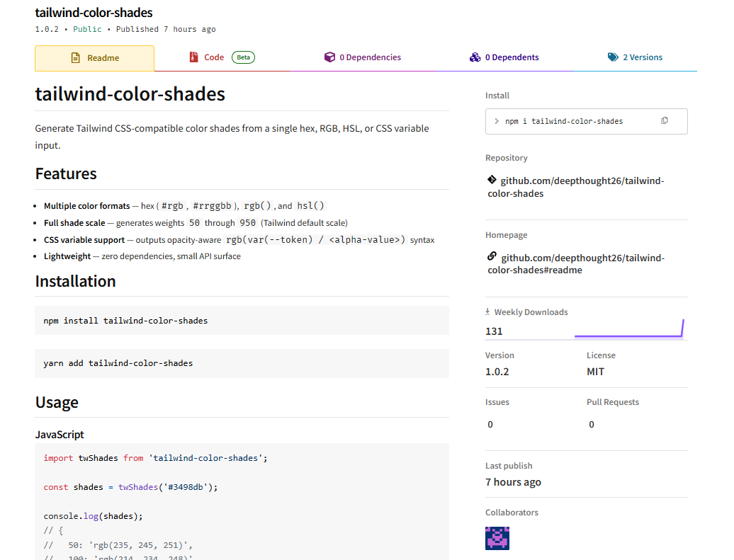Click 'Published 7 hours ago' text in header
734x560 pixels.
pyautogui.click(x=166, y=29)
